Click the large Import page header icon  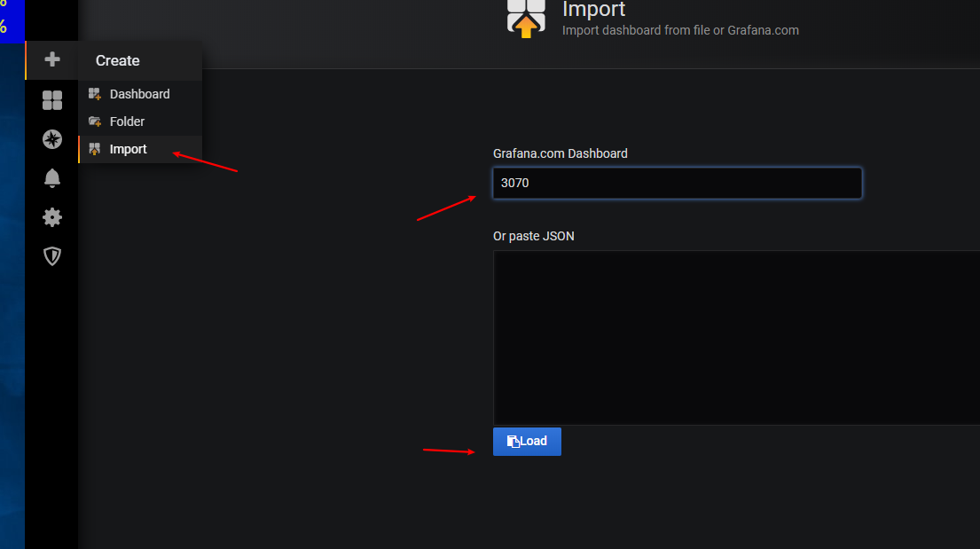tap(526, 18)
